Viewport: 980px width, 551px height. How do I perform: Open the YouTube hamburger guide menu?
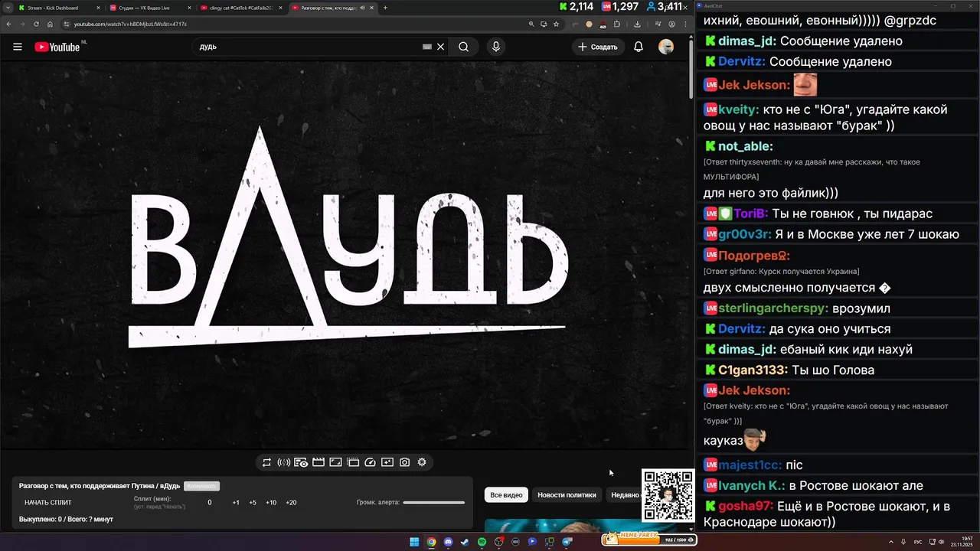[18, 47]
